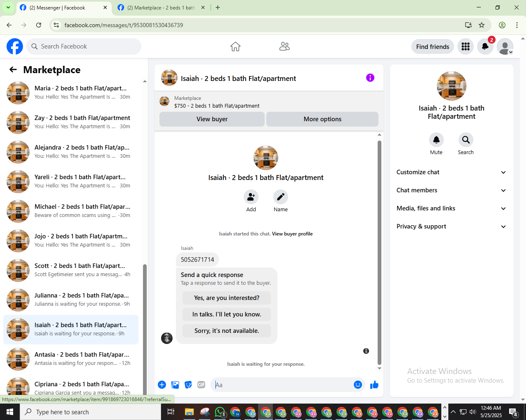Open Yareli's conversation in the list
Screen dimensions: 526x420
(71, 182)
